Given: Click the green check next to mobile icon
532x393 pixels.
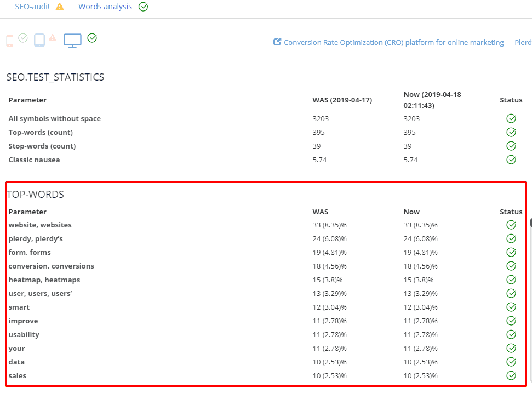Looking at the screenshot, I should [23, 38].
